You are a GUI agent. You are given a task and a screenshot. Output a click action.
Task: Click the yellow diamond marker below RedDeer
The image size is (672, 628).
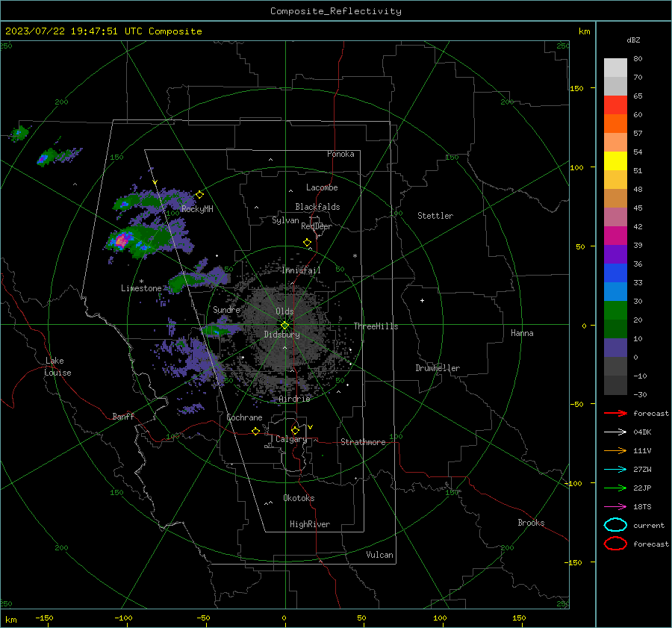pos(307,243)
